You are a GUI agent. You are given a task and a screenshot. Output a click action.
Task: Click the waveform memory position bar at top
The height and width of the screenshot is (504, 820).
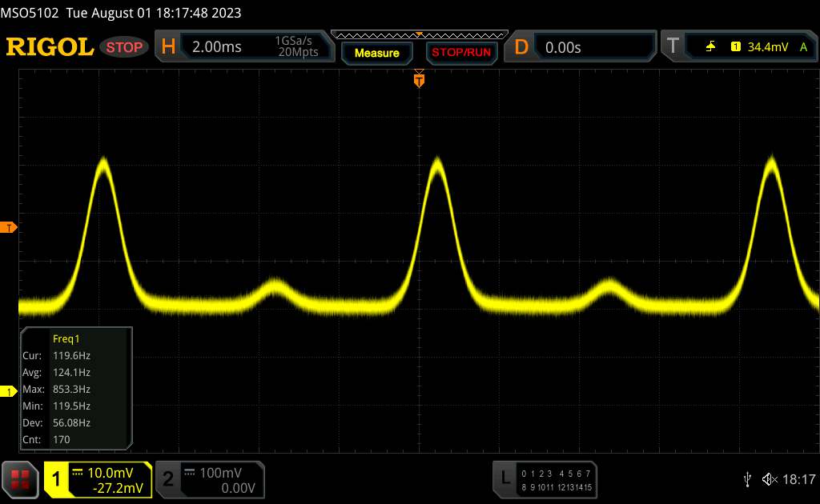tap(419, 34)
